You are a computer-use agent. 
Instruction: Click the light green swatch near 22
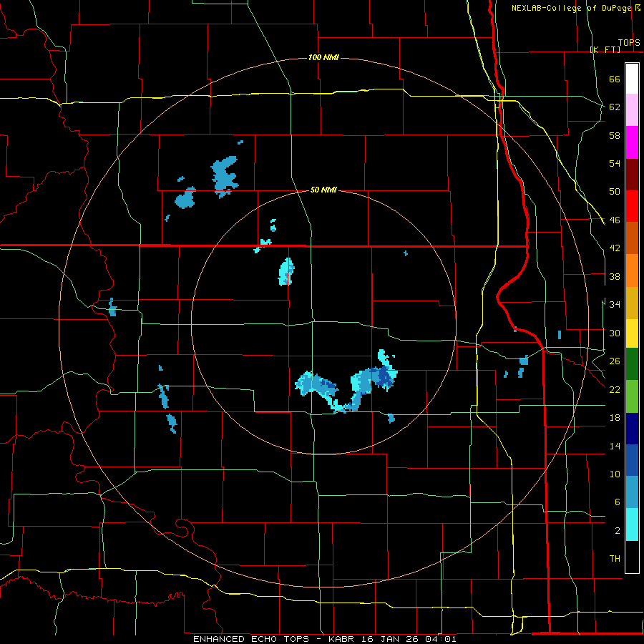pos(632,396)
